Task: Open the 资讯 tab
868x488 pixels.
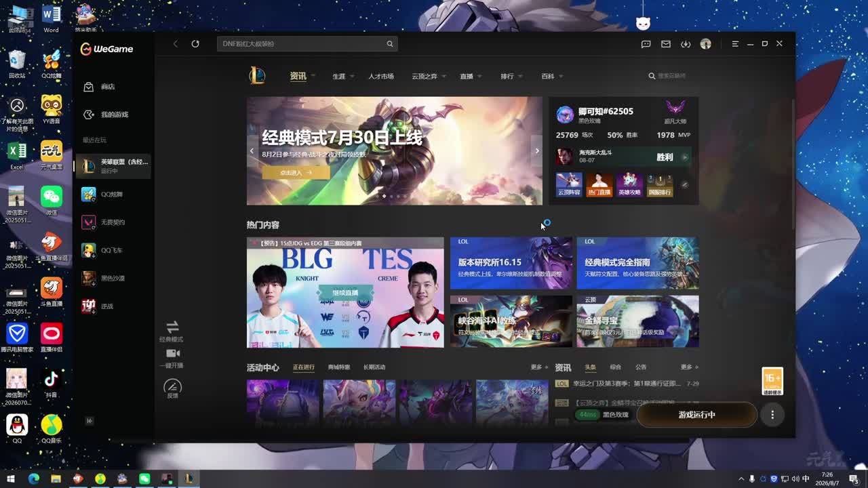Action: pos(298,76)
